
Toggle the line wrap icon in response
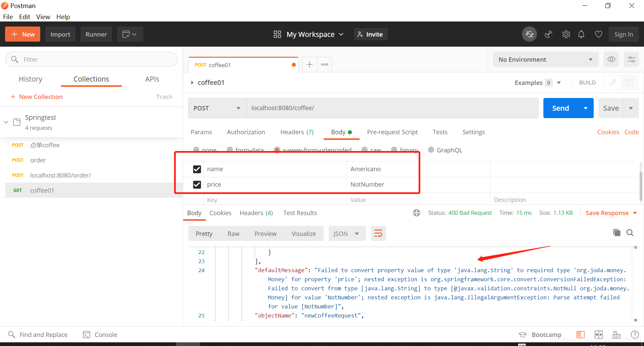pyautogui.click(x=378, y=234)
